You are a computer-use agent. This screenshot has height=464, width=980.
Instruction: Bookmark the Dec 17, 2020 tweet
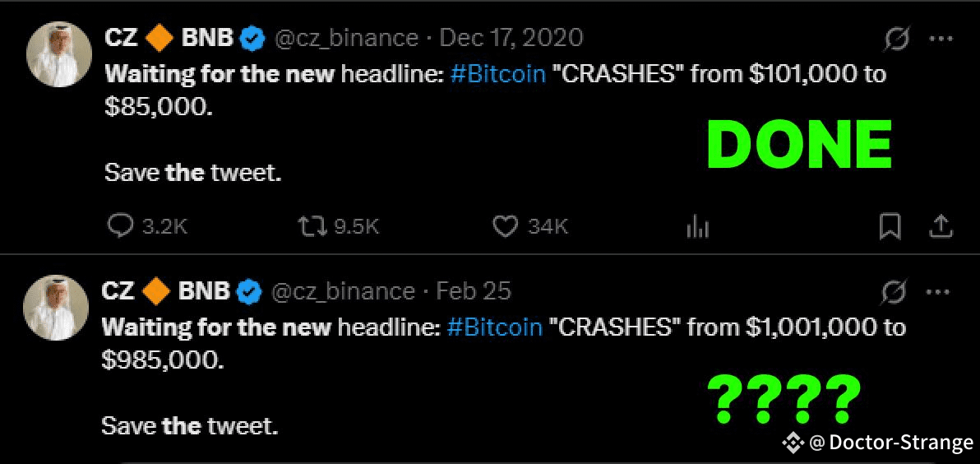pos(890,226)
